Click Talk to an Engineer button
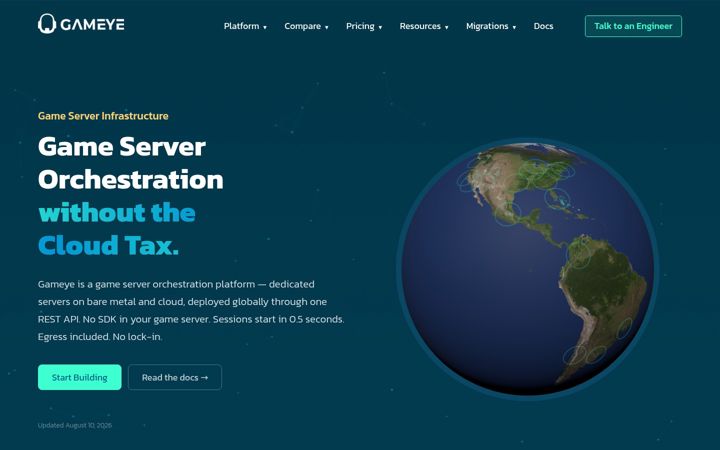This screenshot has height=450, width=720. (x=633, y=26)
